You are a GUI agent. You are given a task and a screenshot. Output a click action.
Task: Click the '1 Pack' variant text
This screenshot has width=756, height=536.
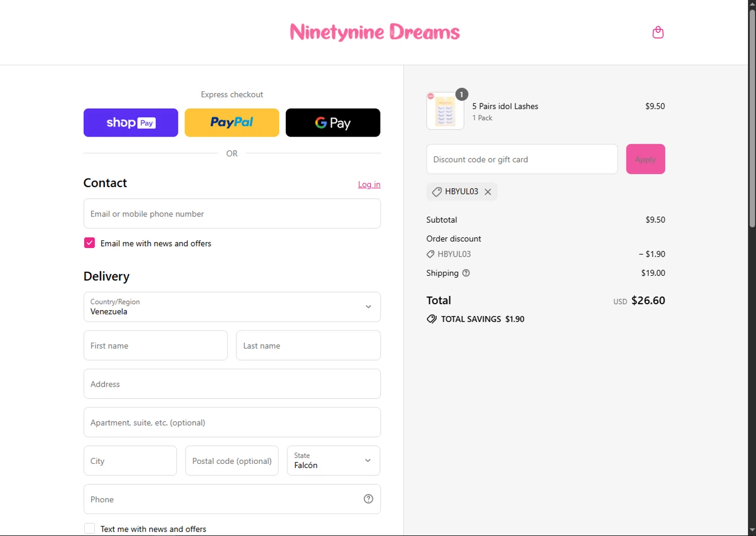(x=482, y=118)
